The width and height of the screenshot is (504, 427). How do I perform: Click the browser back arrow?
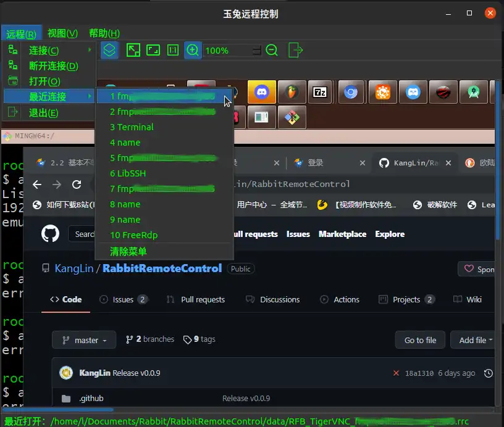[37, 184]
